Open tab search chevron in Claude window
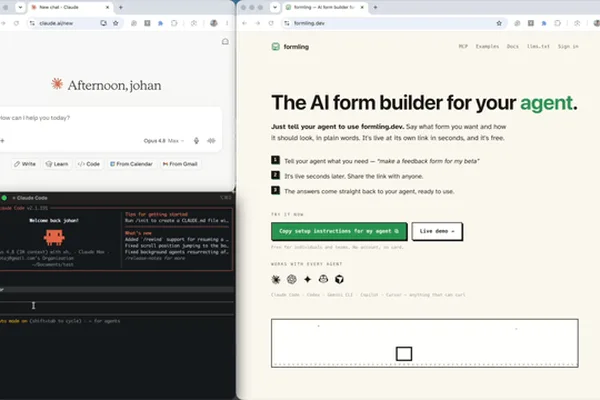600x400 pixels. pyautogui.click(x=20, y=7)
